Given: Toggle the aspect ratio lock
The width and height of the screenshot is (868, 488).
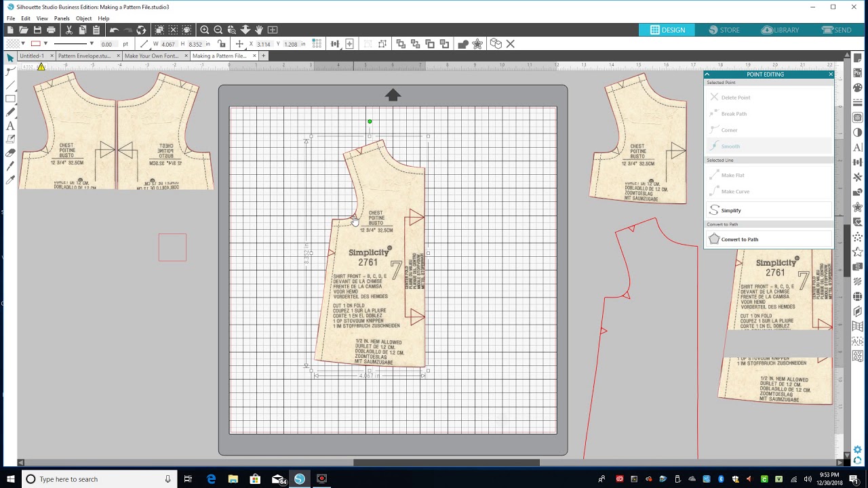Looking at the screenshot, I should [x=222, y=44].
